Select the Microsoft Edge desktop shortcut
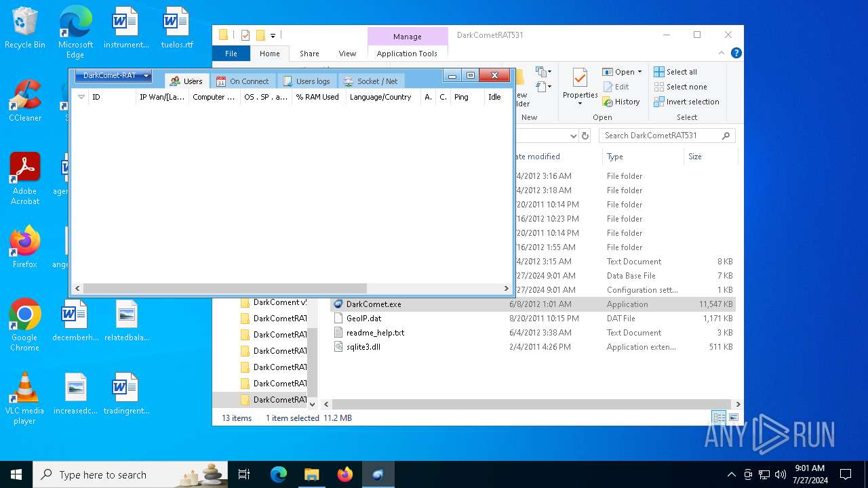 [75, 33]
